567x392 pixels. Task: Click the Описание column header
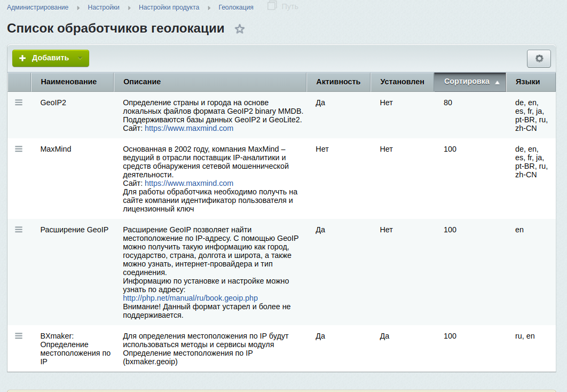point(142,82)
